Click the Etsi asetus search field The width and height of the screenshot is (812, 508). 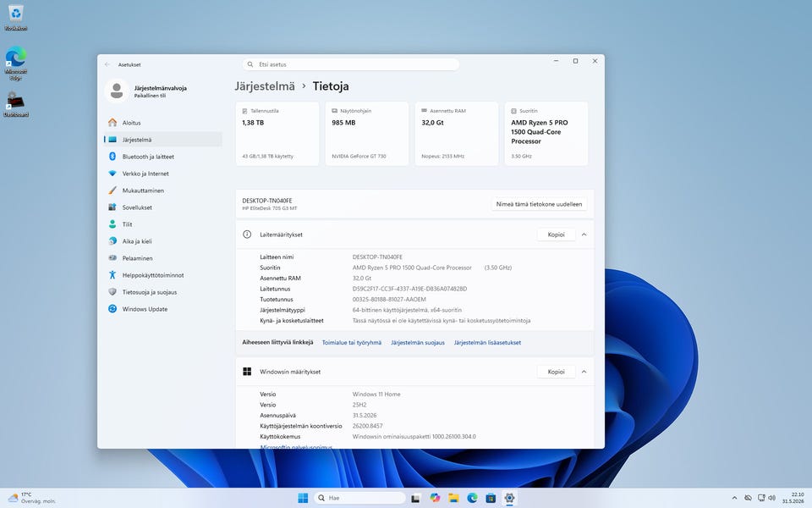pos(350,64)
